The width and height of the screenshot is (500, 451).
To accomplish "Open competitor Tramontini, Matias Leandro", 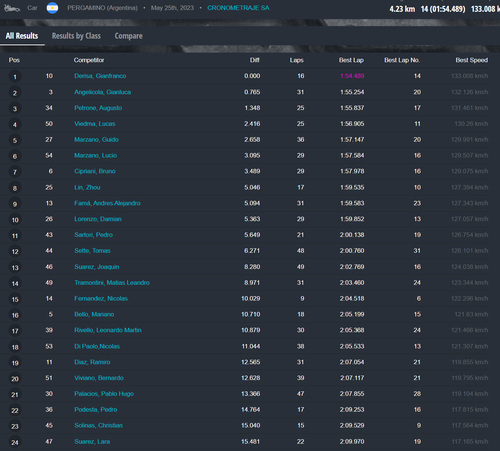I will 112,283.
